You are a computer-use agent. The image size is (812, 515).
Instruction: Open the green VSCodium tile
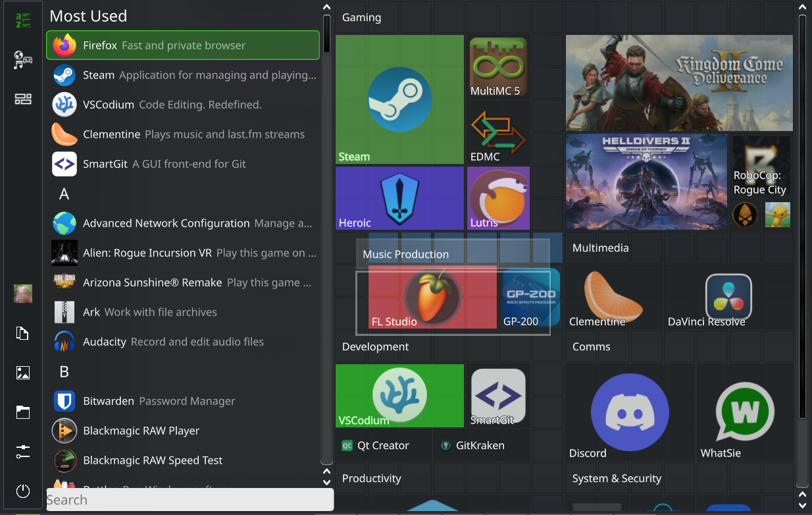point(399,396)
